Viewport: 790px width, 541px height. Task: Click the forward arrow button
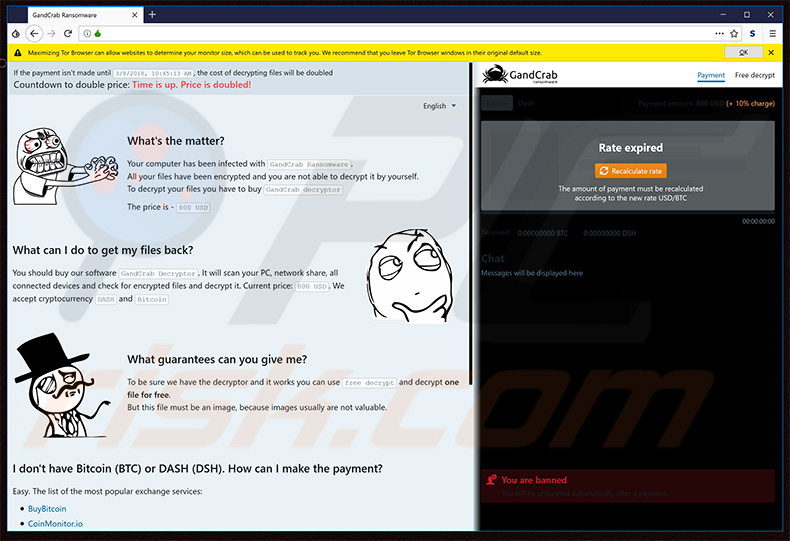click(x=51, y=34)
